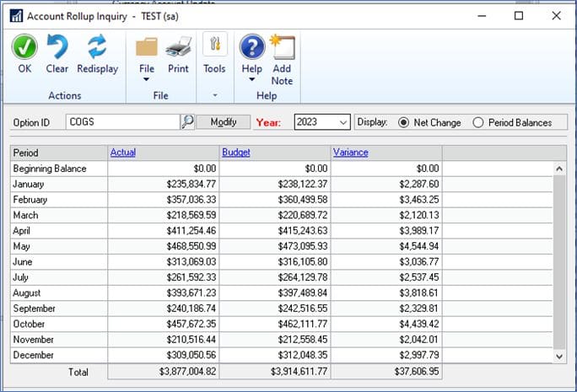Screen dimensions: 577x392
Task: Open the Tools wrench icon
Action: (x=215, y=44)
